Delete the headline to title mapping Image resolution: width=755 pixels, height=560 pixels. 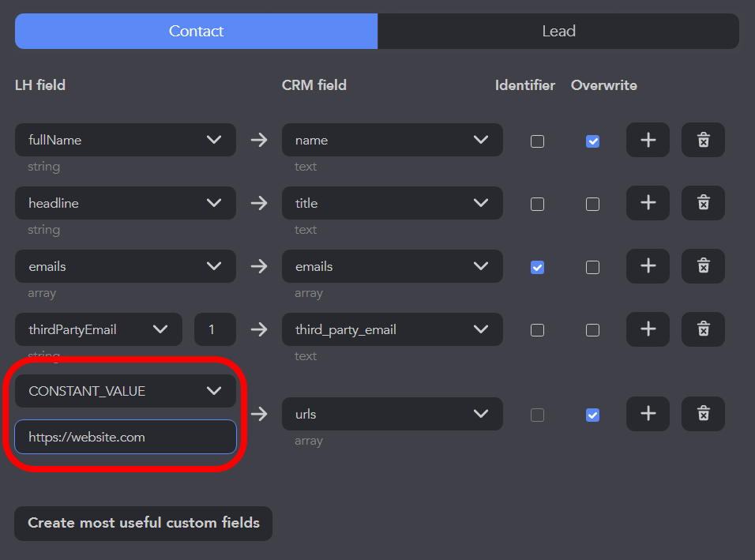point(703,203)
